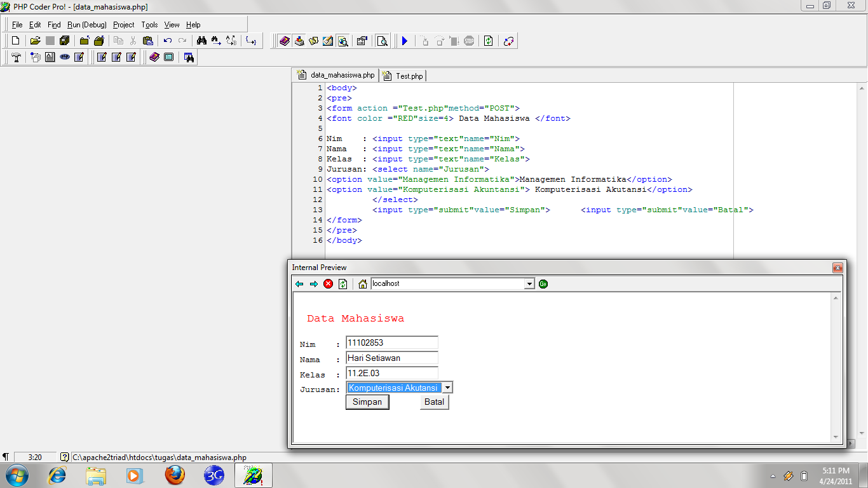
Task: Click the hammer icon in the lower toolbar
Action: pyautogui.click(x=17, y=57)
